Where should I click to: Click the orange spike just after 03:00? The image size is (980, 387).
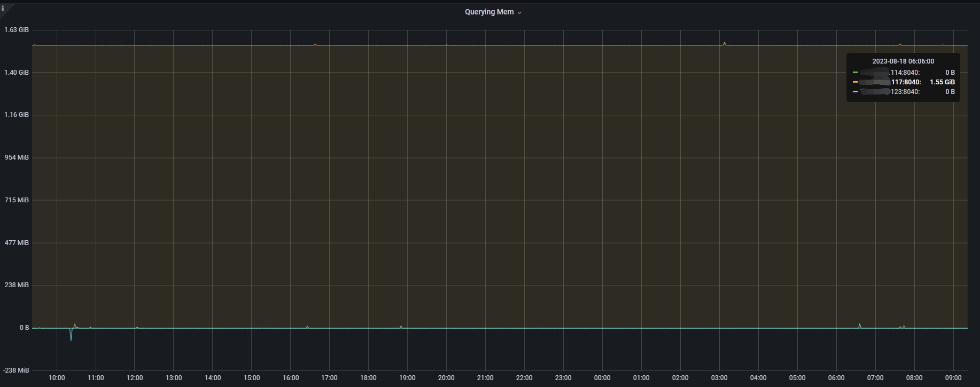(x=724, y=43)
